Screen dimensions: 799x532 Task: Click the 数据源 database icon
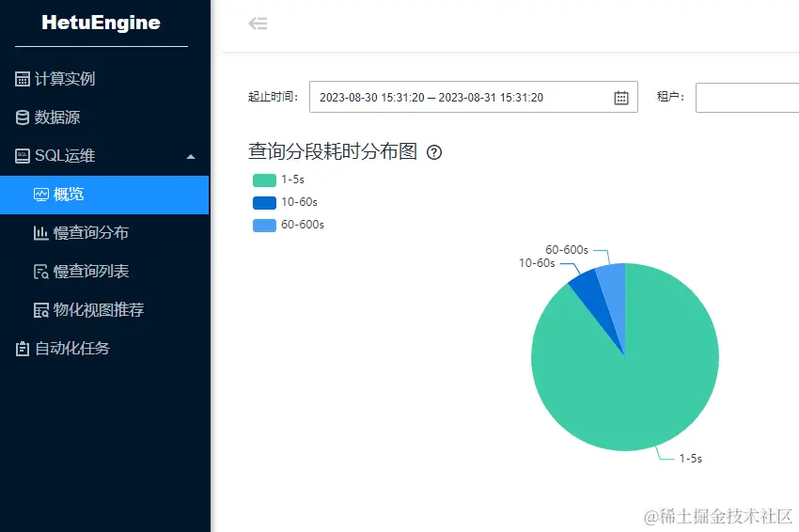point(23,117)
